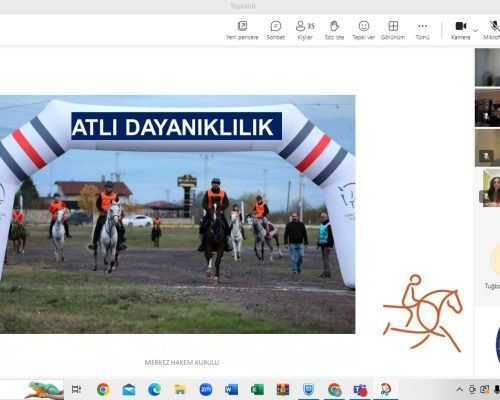This screenshot has height=400, width=500.
Task: Open the Görünüm view options
Action: [393, 30]
